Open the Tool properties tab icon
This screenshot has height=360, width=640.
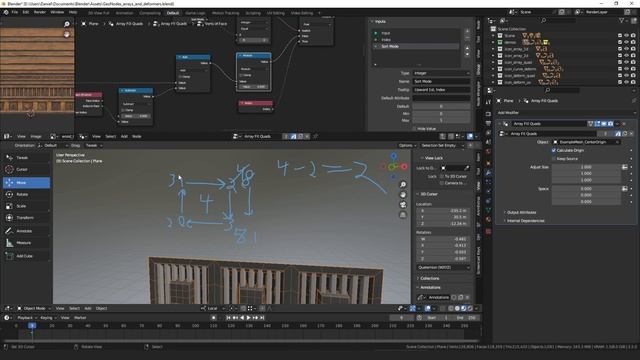489,102
